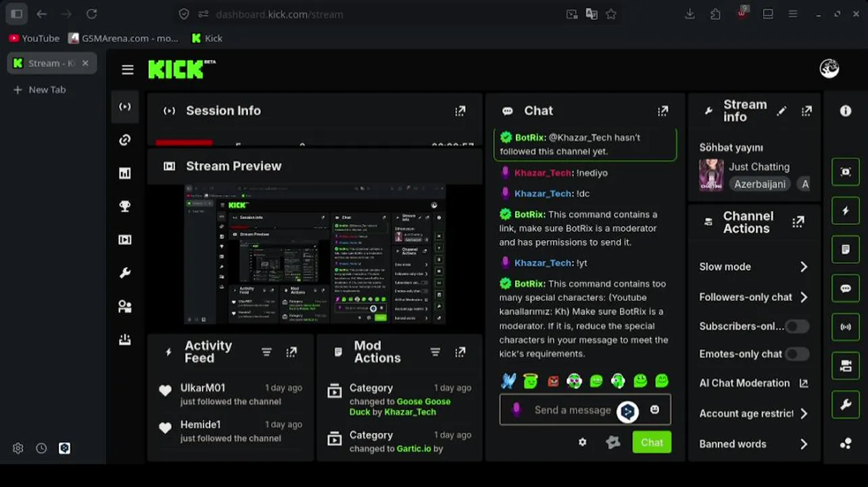Pop out the Stream info panel
The width and height of the screenshot is (868, 487).
pos(806,111)
